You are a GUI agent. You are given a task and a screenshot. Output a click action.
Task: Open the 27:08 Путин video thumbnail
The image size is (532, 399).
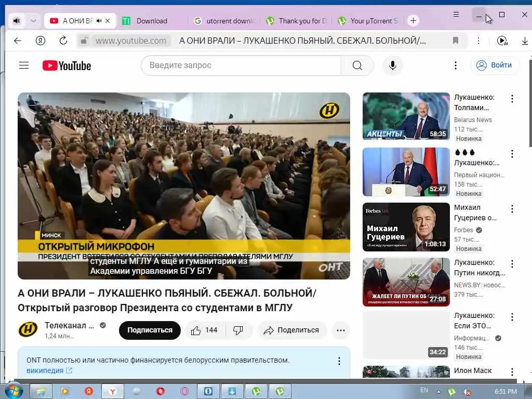[x=406, y=282]
